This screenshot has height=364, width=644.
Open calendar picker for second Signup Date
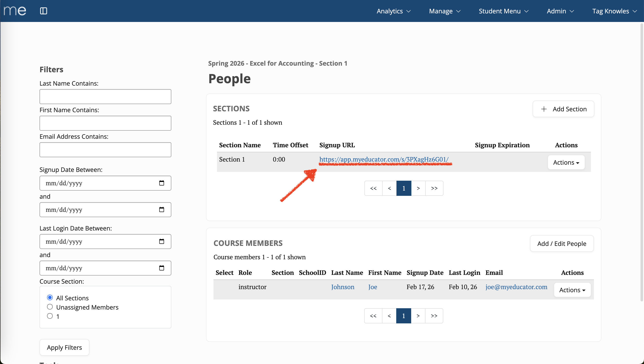(x=162, y=209)
